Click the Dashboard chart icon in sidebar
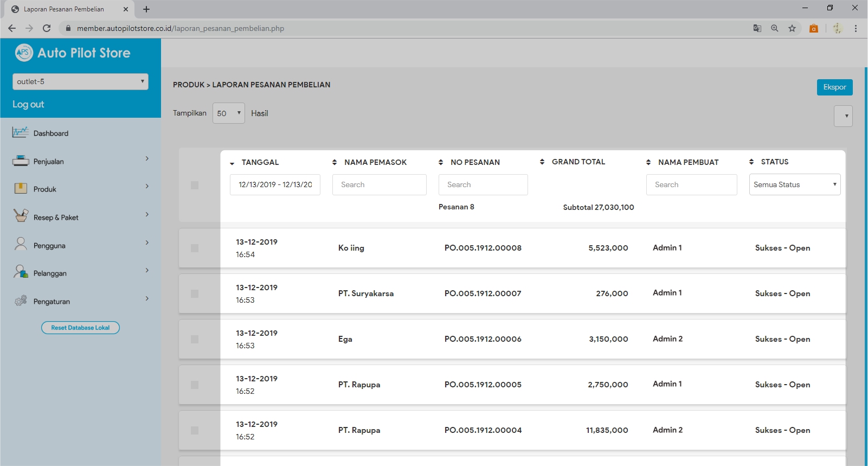The height and width of the screenshot is (466, 868). click(20, 133)
